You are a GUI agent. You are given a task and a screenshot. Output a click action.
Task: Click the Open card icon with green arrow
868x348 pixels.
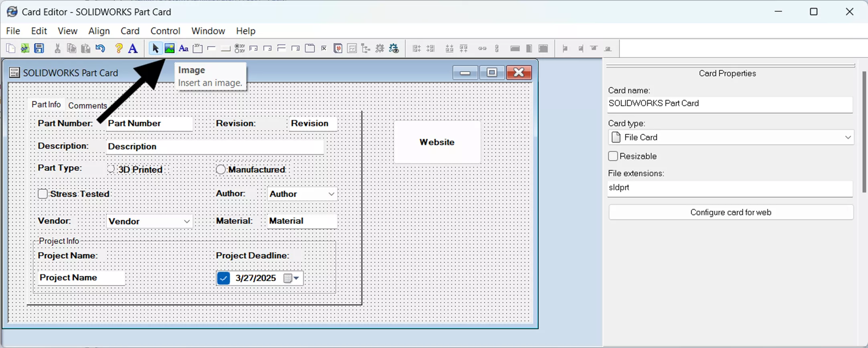[25, 48]
